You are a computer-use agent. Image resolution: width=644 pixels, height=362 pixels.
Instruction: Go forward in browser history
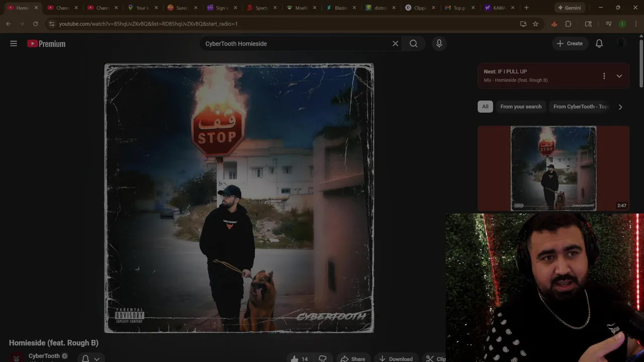pos(22,24)
